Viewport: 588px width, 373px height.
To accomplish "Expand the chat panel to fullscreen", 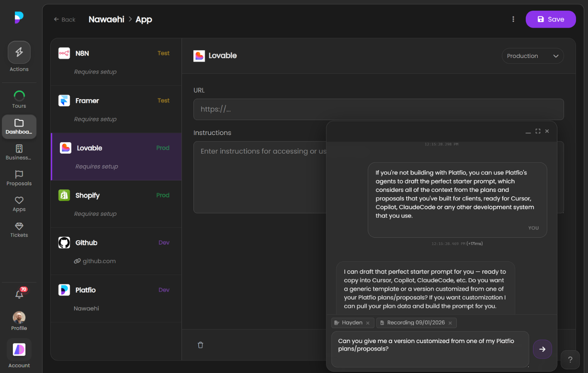I will [x=538, y=131].
